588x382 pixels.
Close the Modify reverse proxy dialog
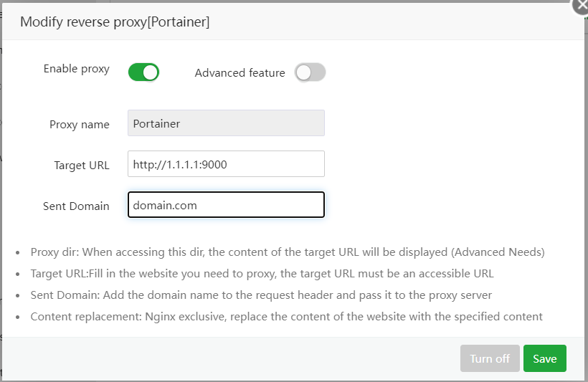(581, 6)
